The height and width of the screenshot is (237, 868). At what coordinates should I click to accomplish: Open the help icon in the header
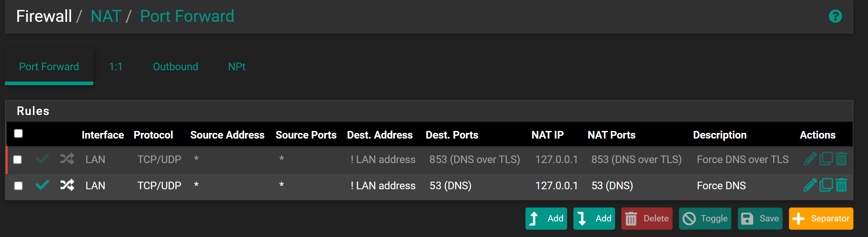[x=835, y=16]
